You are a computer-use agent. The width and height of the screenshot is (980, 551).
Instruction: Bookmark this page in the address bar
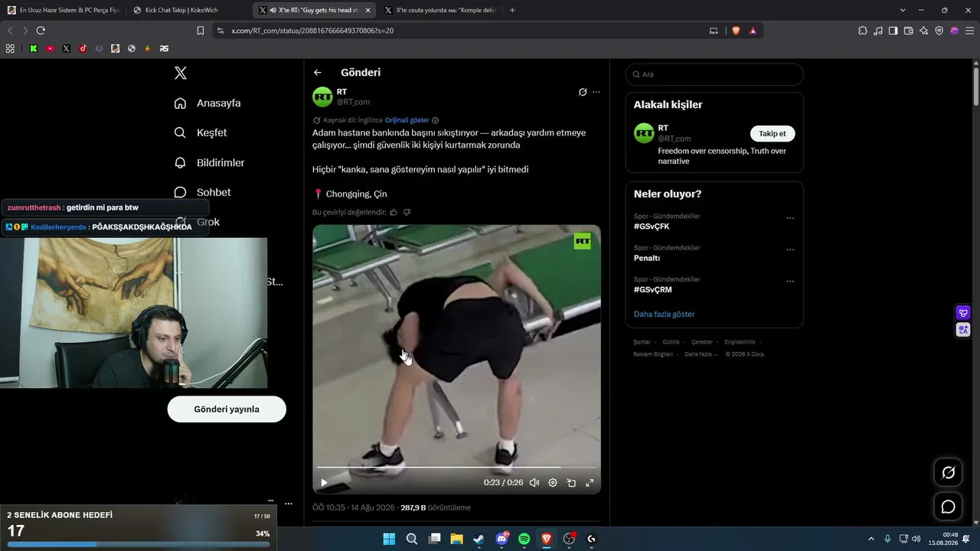(201, 31)
